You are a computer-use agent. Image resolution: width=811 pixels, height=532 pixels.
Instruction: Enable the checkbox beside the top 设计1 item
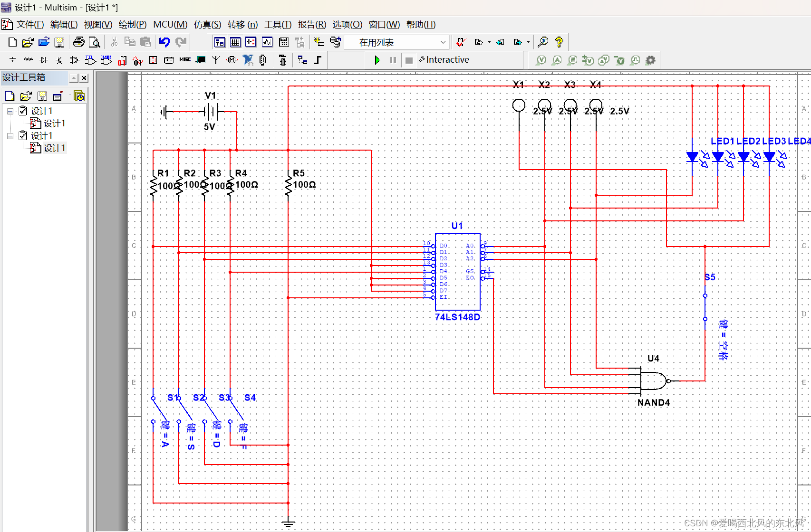(x=22, y=110)
